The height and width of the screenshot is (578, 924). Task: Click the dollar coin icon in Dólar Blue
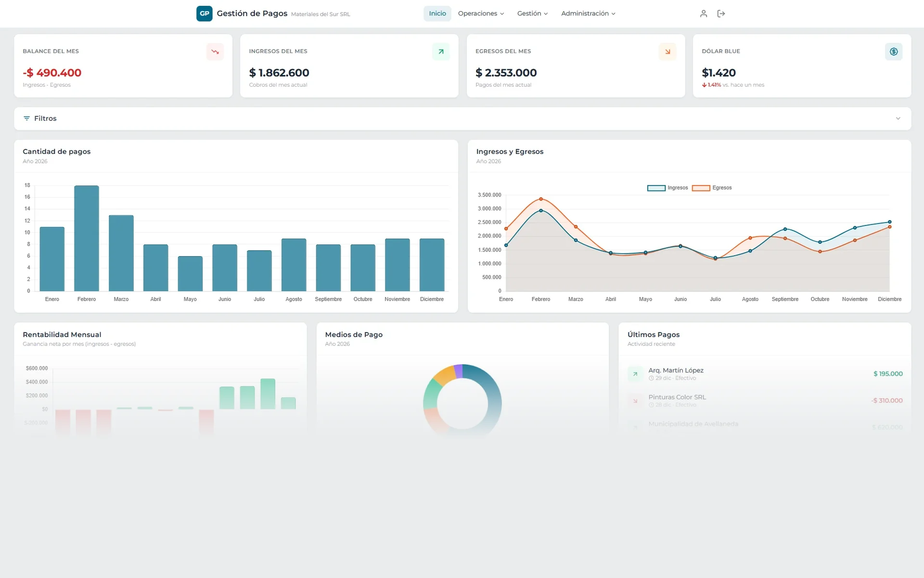click(x=894, y=52)
